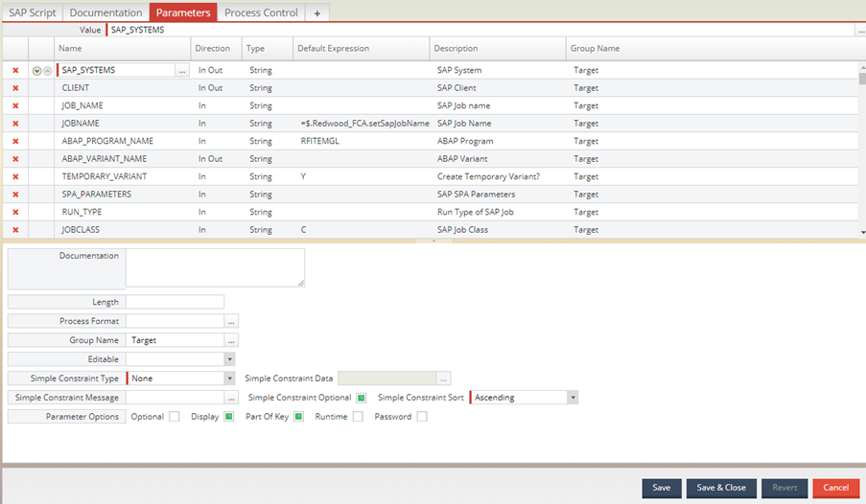The height and width of the screenshot is (504, 866).
Task: Enable the Password parameter option
Action: point(422,417)
